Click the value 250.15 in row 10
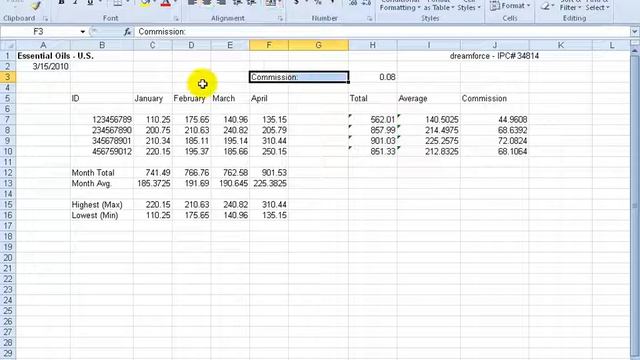The image size is (640, 360). pos(269,151)
